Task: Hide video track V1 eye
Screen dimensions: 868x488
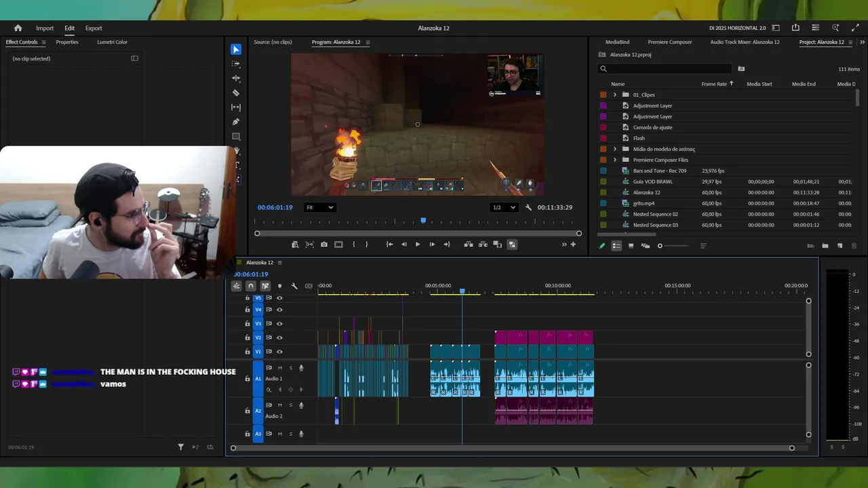Action: point(279,352)
